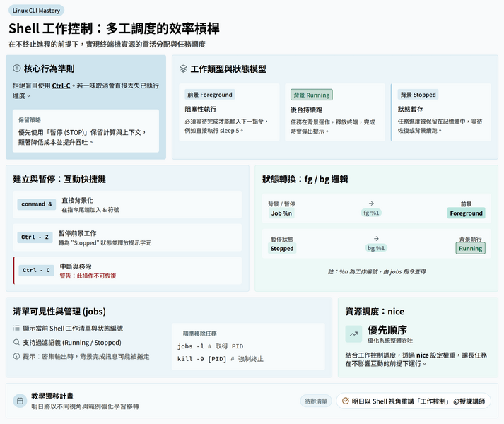Click the 中斷與移除 row title

tap(76, 266)
